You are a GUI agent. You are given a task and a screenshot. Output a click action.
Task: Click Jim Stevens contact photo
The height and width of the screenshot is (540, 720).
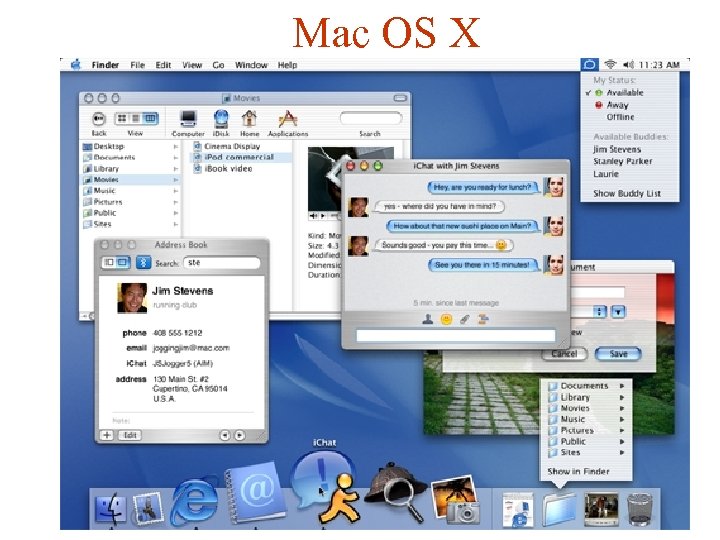132,298
